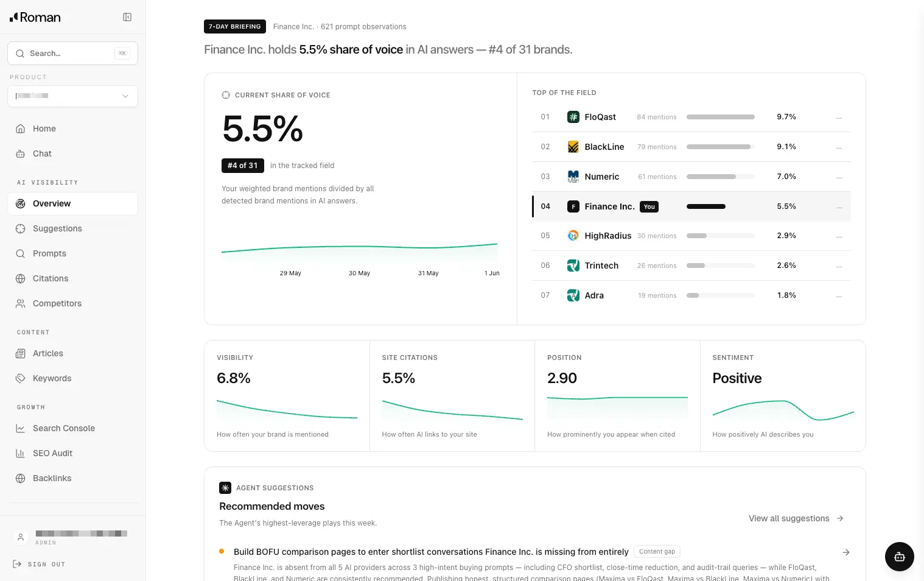This screenshot has height=581, width=924.
Task: Click the Trintech brand logo
Action: pyautogui.click(x=573, y=266)
